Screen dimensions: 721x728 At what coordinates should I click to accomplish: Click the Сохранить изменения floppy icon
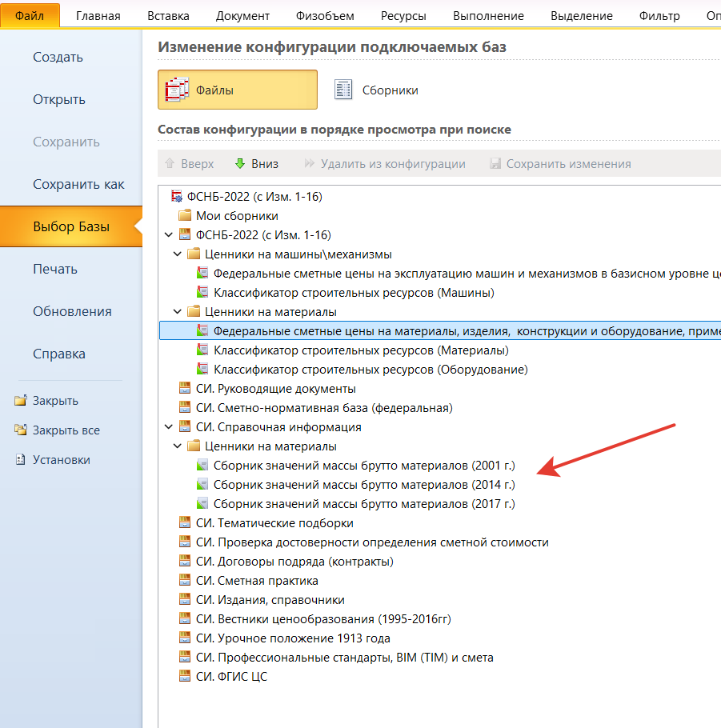coord(495,163)
